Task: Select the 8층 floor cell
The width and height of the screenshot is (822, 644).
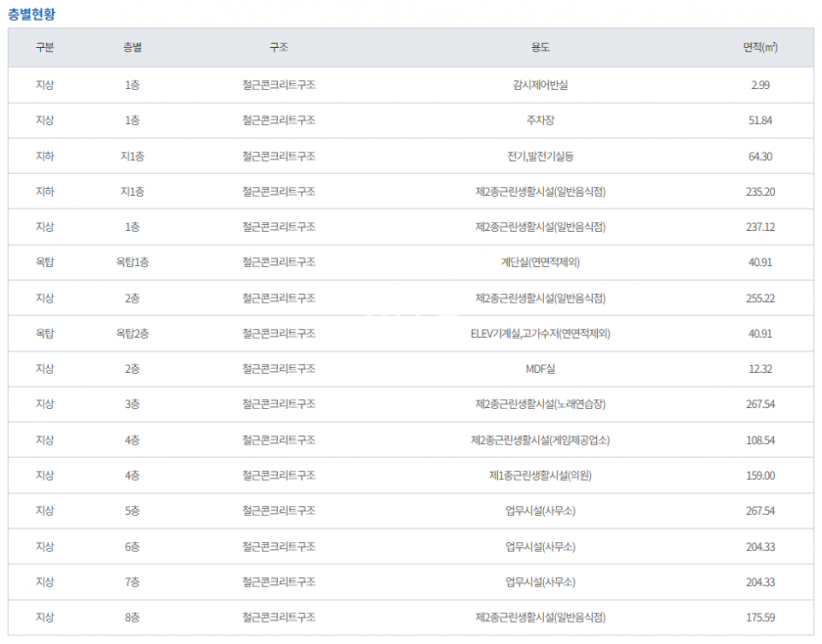Action: pos(132,618)
